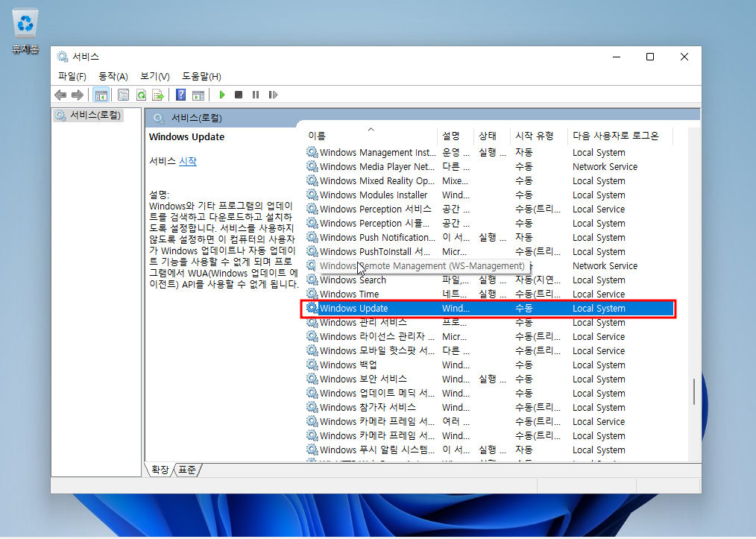The height and width of the screenshot is (539, 756).
Task: Select Windows 모바일 핫스팟 서... service
Action: point(489,350)
